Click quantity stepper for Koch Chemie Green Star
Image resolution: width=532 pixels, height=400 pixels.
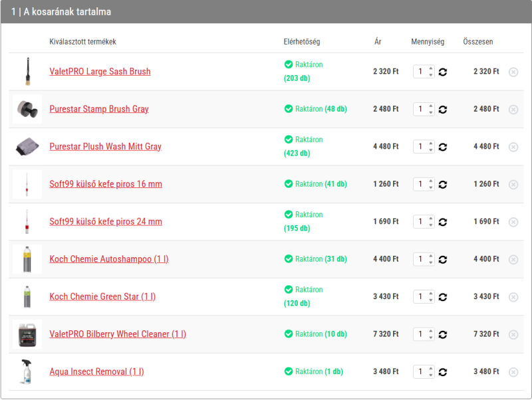(x=424, y=296)
